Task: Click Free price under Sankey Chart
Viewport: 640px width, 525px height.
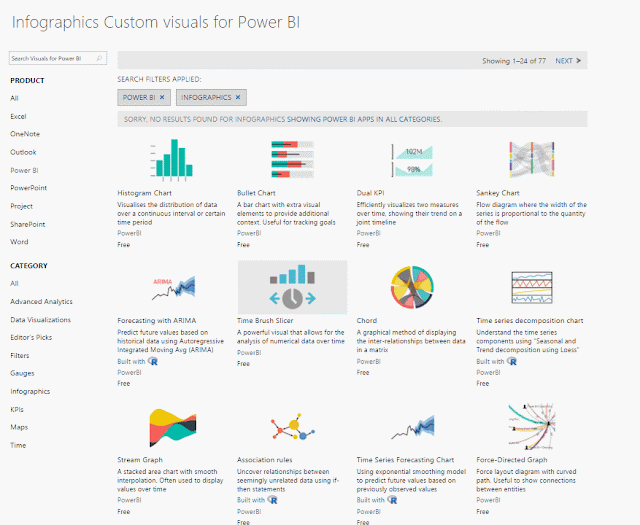Action: [x=482, y=245]
